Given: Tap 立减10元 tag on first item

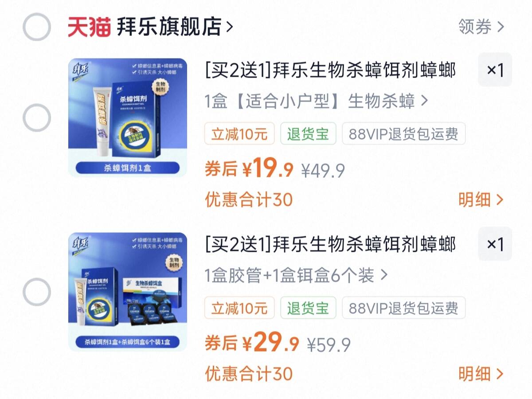Looking at the screenshot, I should pos(239,134).
